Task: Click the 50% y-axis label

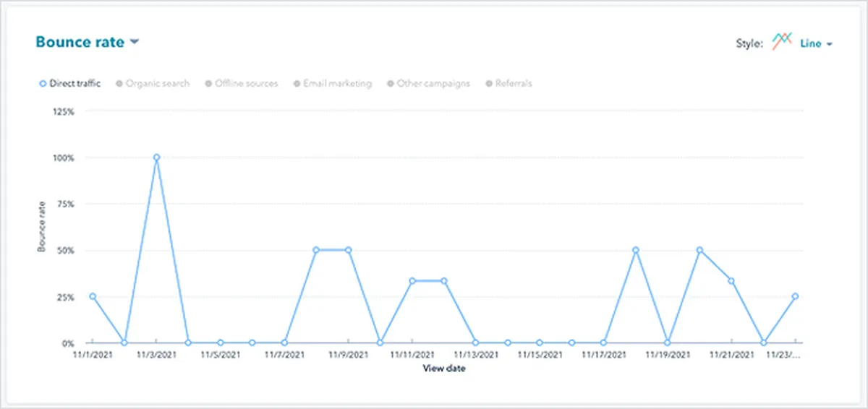Action: [67, 250]
